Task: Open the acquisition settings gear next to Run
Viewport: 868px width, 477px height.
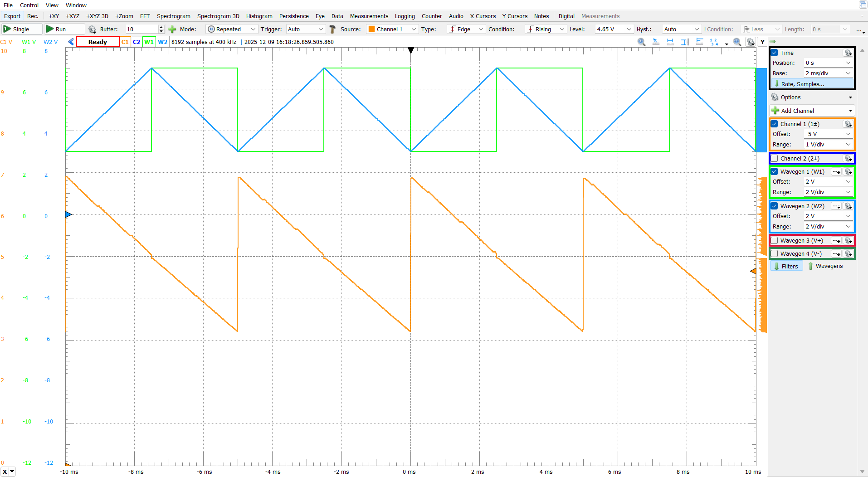Action: pyautogui.click(x=92, y=29)
